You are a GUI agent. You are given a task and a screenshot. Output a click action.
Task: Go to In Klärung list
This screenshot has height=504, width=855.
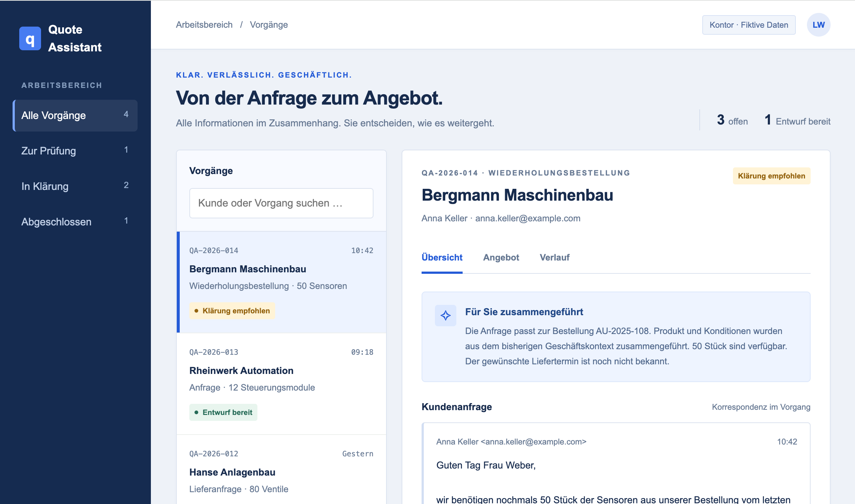click(x=75, y=186)
